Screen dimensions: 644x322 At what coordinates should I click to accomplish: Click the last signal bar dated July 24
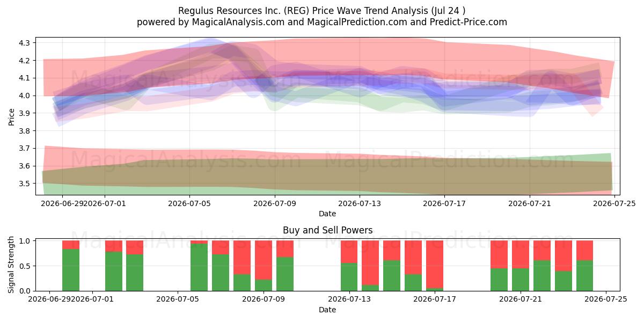pos(584,266)
